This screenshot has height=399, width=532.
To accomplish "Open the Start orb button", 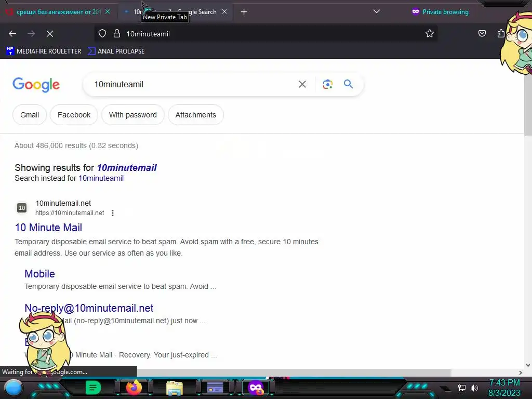I will tap(14, 388).
